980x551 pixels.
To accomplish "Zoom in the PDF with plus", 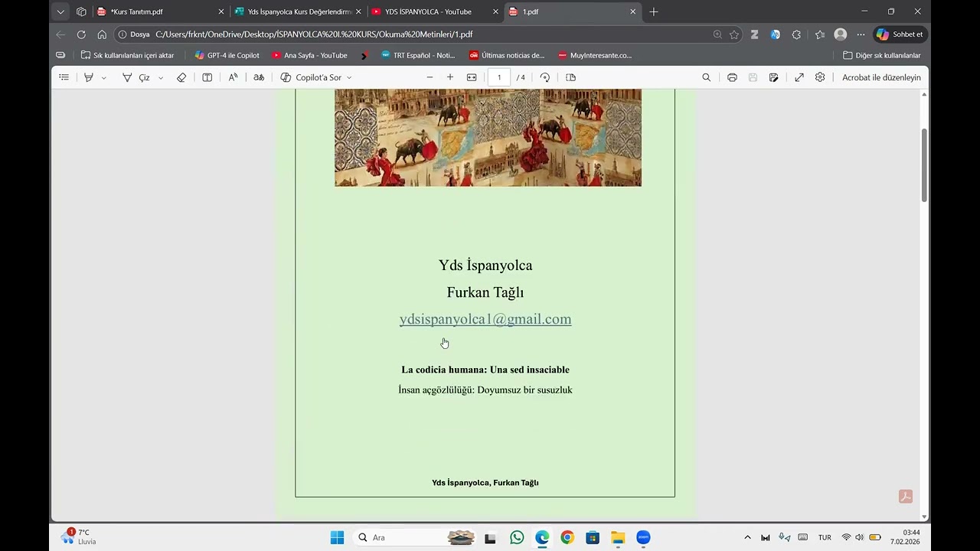I will pos(450,77).
